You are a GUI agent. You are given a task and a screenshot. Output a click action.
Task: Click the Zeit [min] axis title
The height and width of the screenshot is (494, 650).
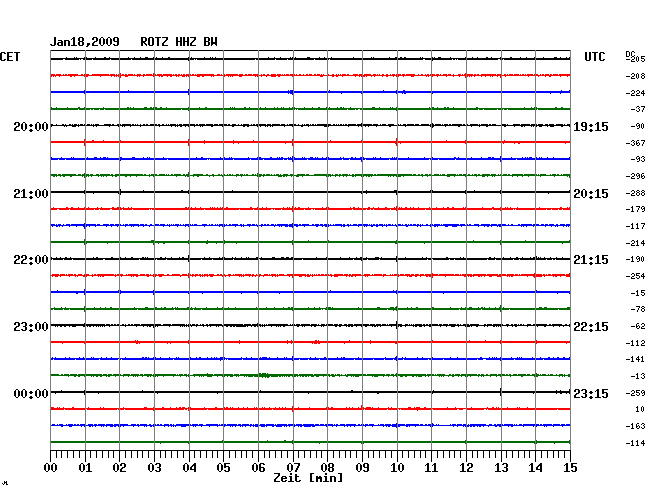[308, 478]
